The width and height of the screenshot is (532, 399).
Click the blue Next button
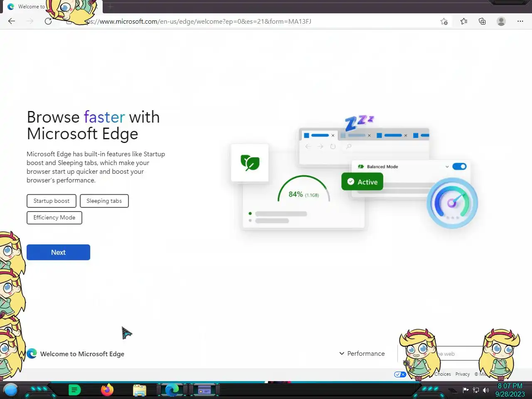[58, 252]
